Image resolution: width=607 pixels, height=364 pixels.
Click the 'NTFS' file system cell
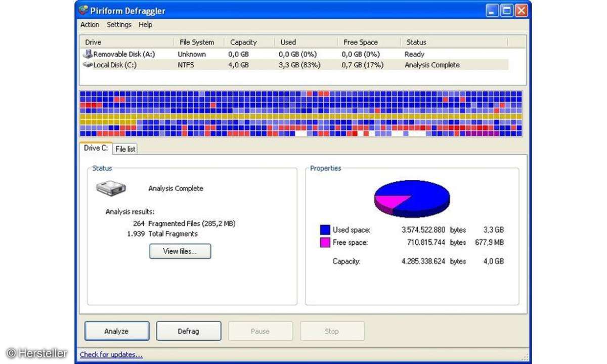[186, 65]
